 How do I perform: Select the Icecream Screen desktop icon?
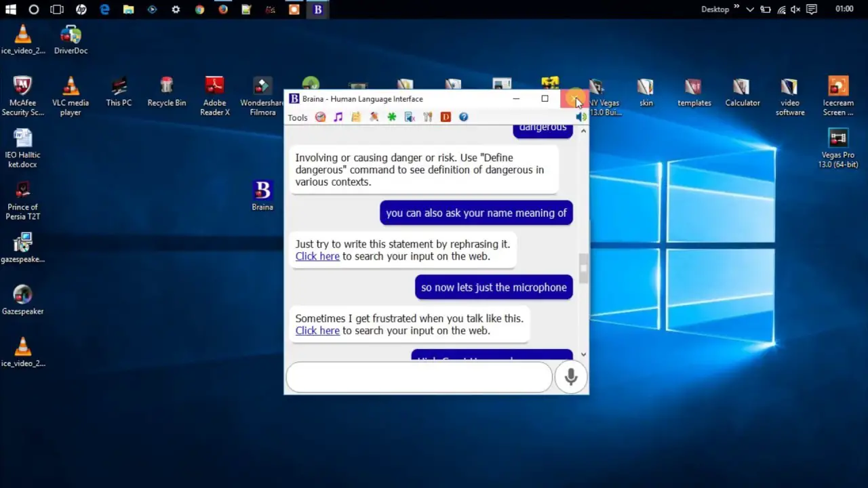[838, 96]
